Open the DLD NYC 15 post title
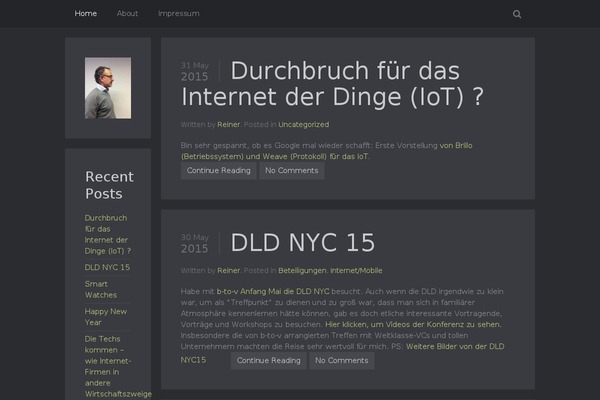 coord(302,243)
